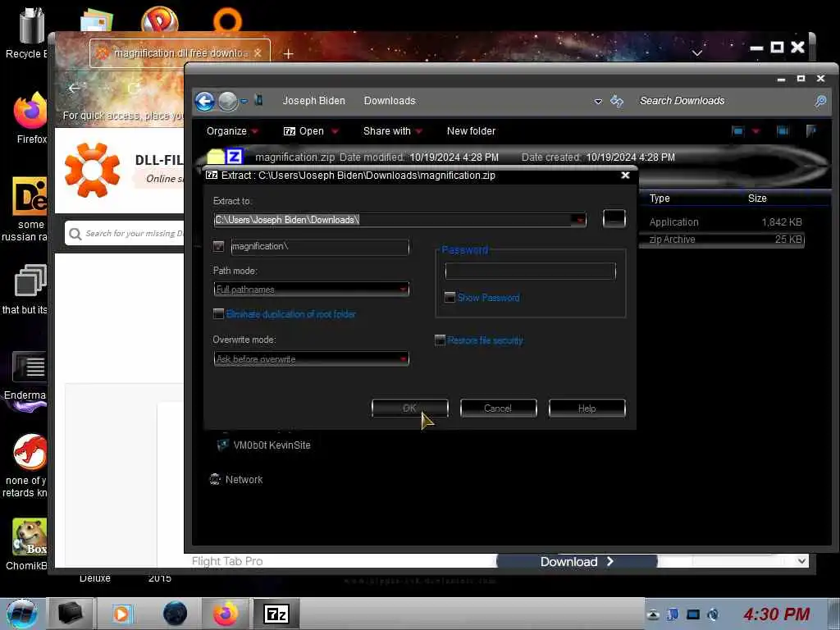Sort by the Size column header
The image size is (840, 630).
[x=757, y=199]
